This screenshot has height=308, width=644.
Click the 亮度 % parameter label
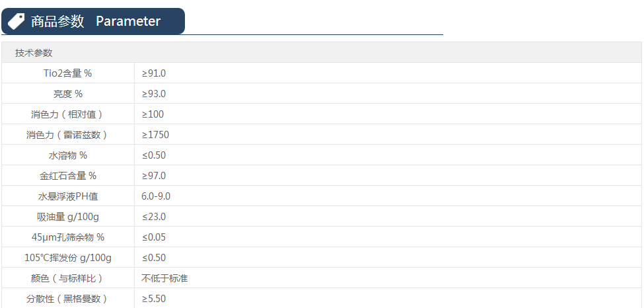[x=68, y=94]
